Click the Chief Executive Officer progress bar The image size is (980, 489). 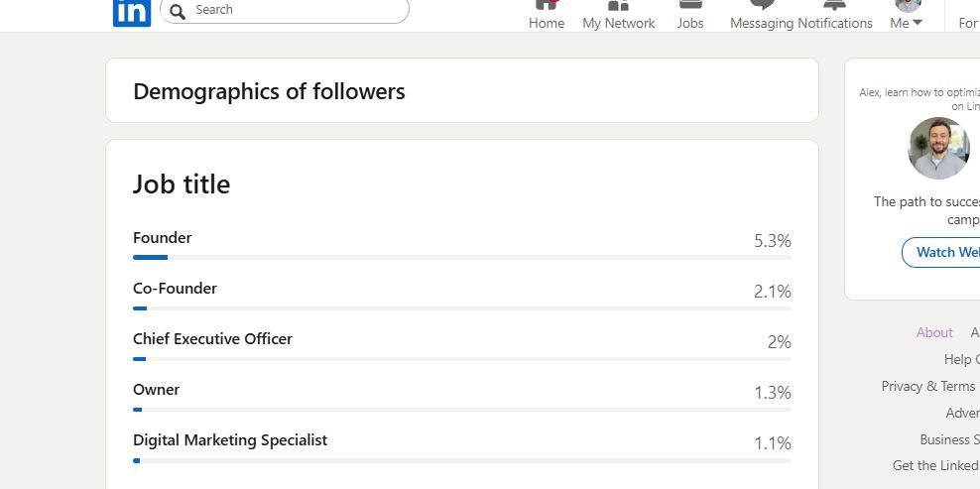click(462, 359)
